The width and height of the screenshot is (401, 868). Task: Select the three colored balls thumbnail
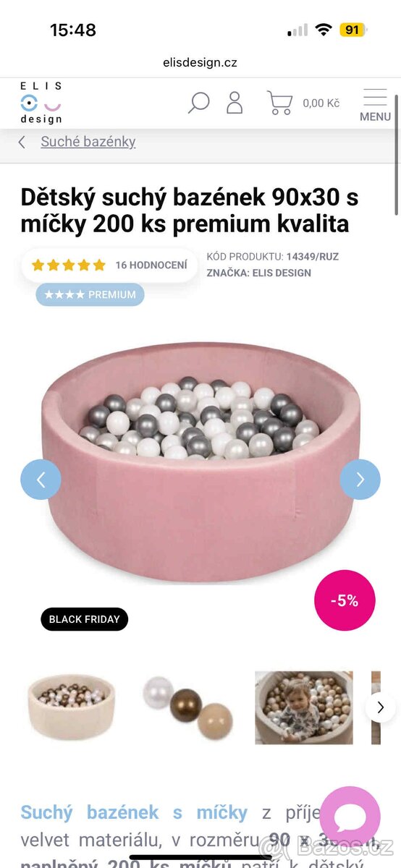coord(187,707)
